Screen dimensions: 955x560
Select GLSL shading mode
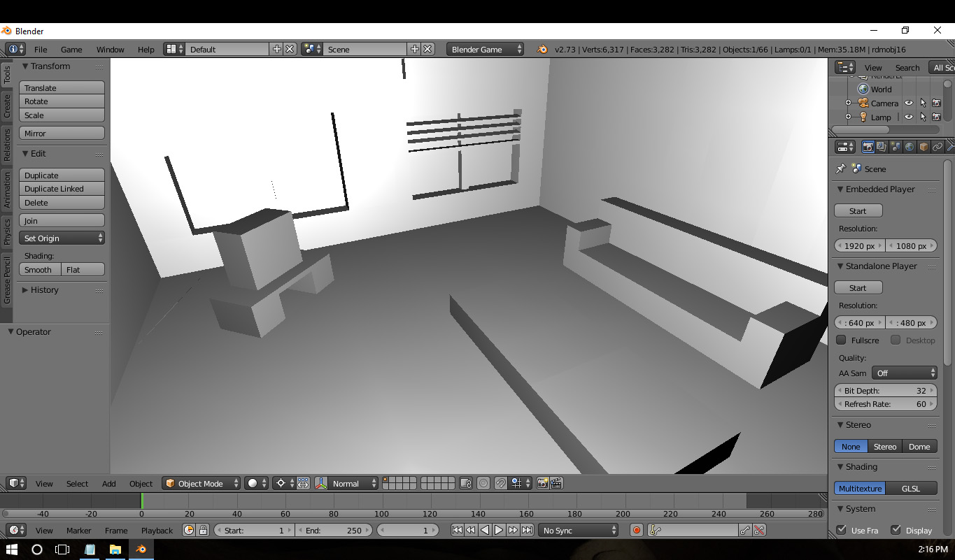click(x=911, y=488)
